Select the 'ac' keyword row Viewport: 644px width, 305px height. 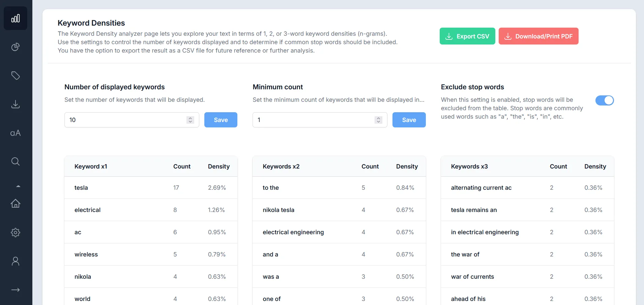click(x=151, y=232)
